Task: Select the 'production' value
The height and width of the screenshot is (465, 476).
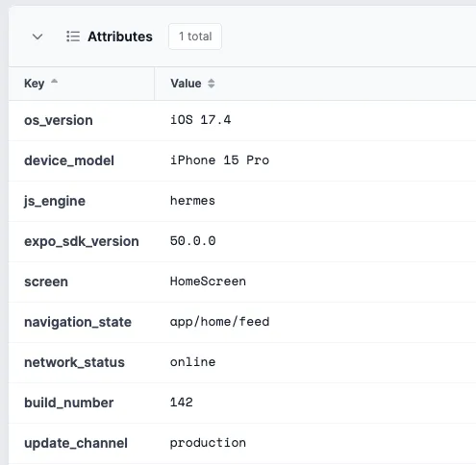Action: click(208, 443)
